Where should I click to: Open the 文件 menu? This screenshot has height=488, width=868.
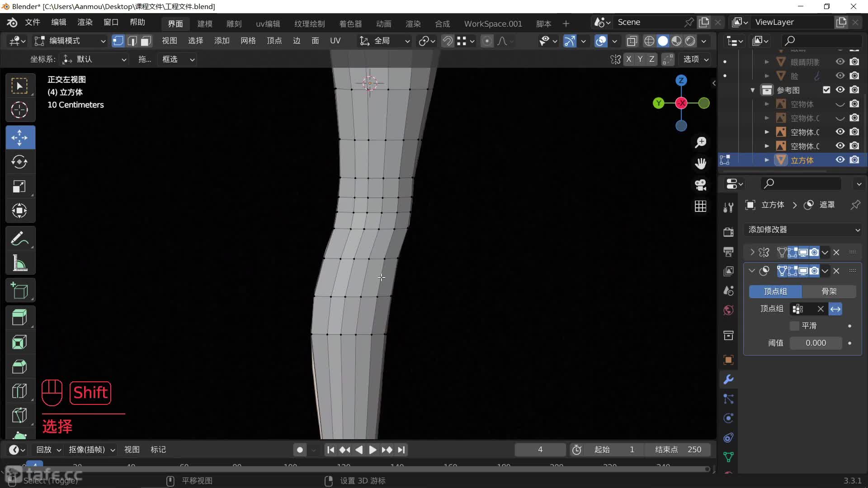click(33, 22)
